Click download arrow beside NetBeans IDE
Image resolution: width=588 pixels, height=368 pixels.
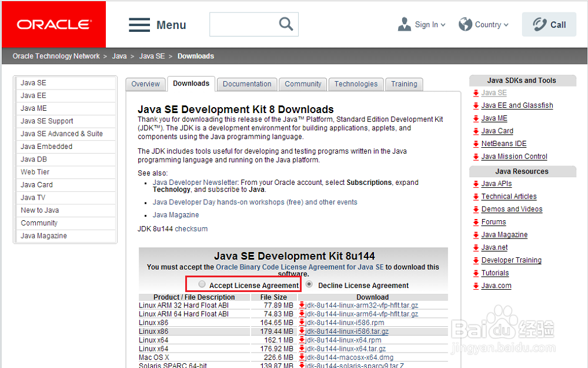tap(476, 144)
